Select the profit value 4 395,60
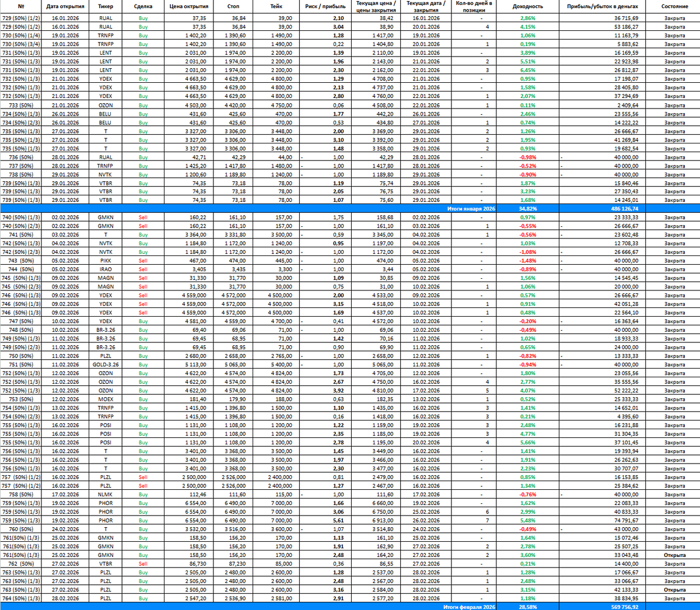The height and width of the screenshot is (610, 700). (628, 416)
